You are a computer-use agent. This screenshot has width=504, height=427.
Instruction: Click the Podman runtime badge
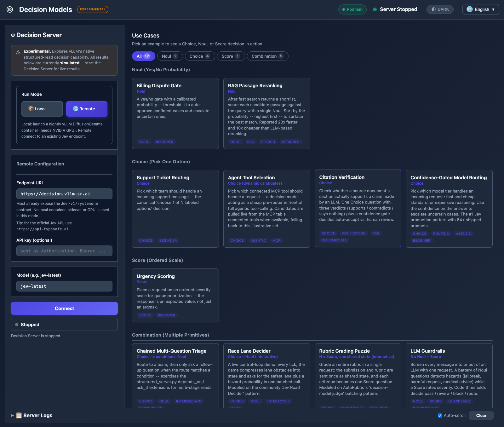pos(352,9)
